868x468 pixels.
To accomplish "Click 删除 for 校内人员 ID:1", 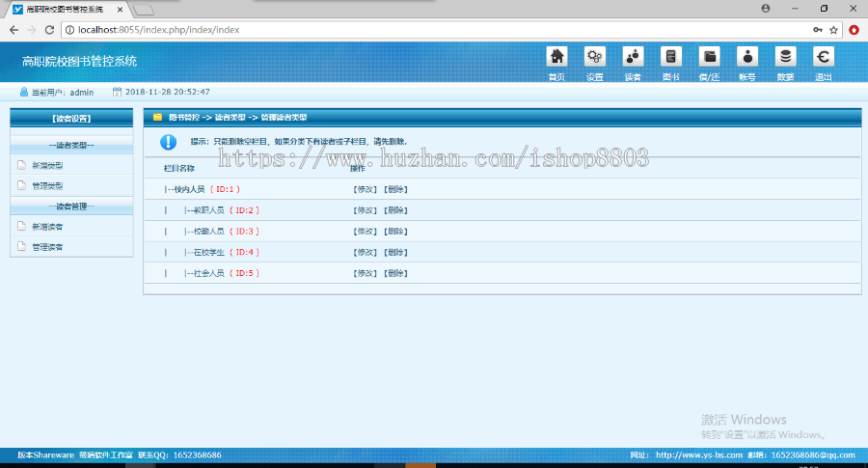I will point(395,189).
